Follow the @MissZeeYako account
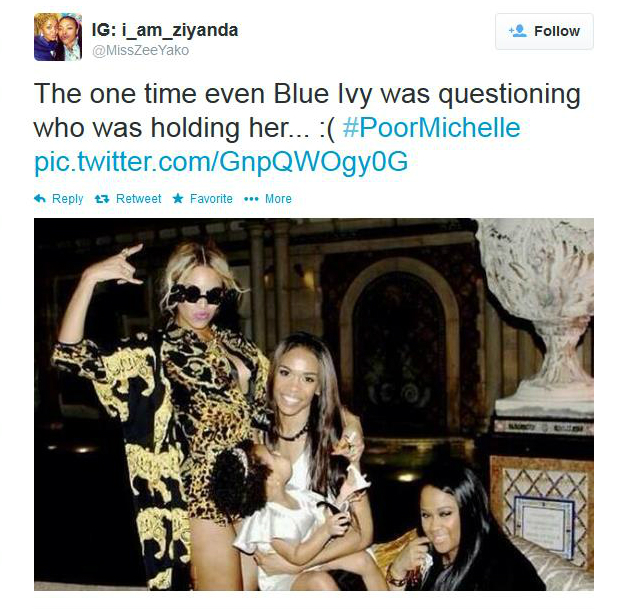 pyautogui.click(x=544, y=31)
